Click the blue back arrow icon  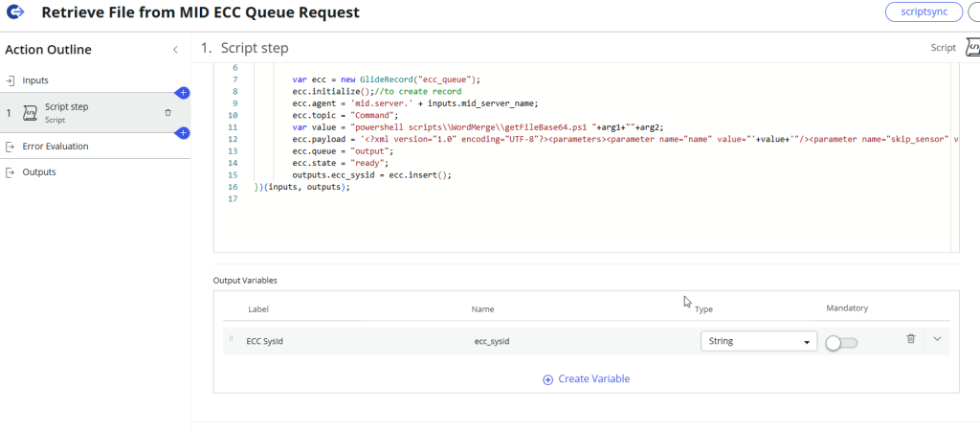point(15,12)
